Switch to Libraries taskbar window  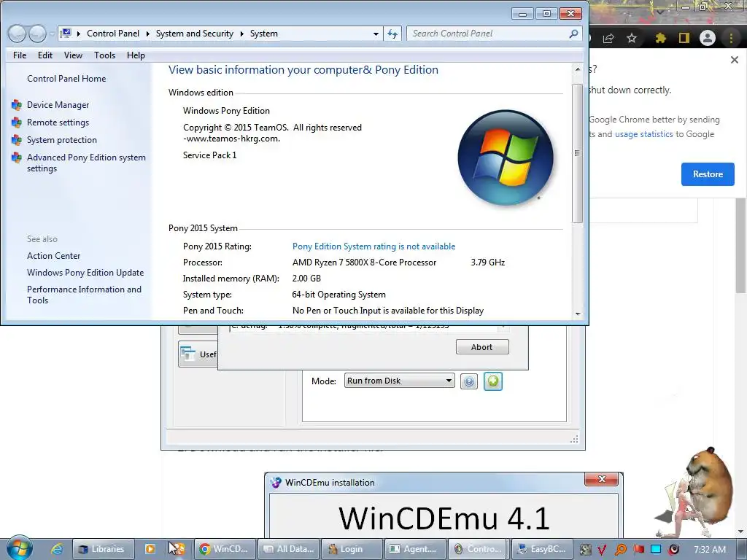click(102, 549)
